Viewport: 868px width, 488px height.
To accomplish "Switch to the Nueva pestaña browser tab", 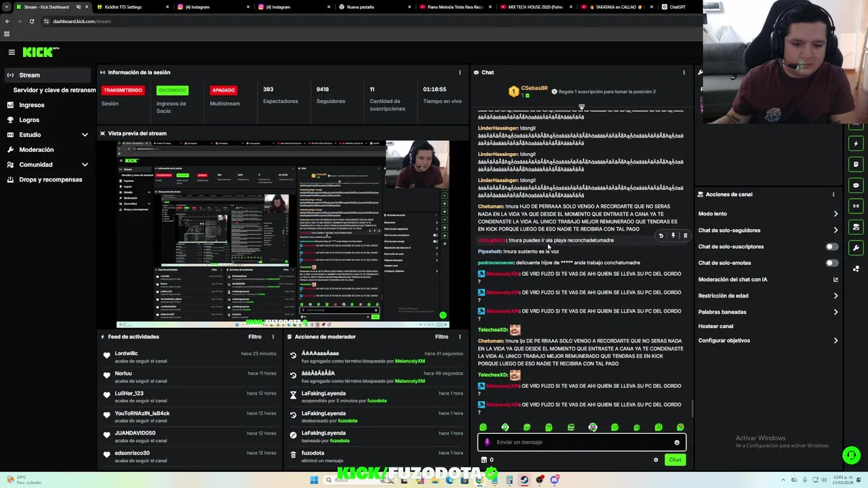I will tap(375, 7).
